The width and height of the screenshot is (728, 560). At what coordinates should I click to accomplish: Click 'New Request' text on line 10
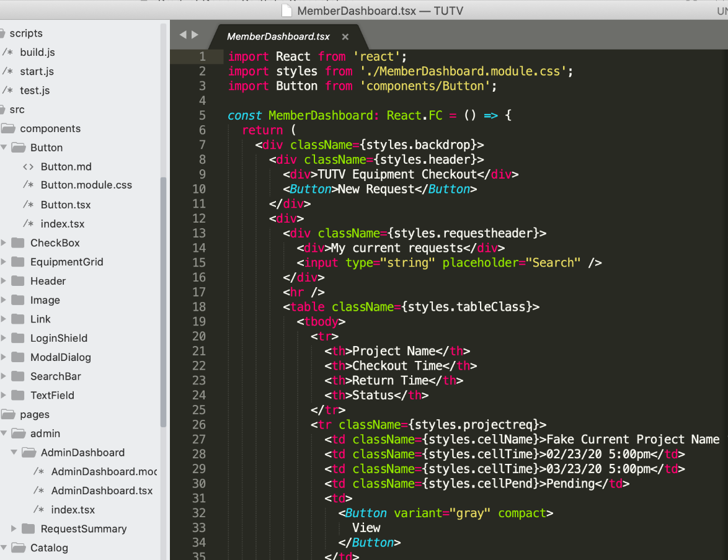coord(376,189)
